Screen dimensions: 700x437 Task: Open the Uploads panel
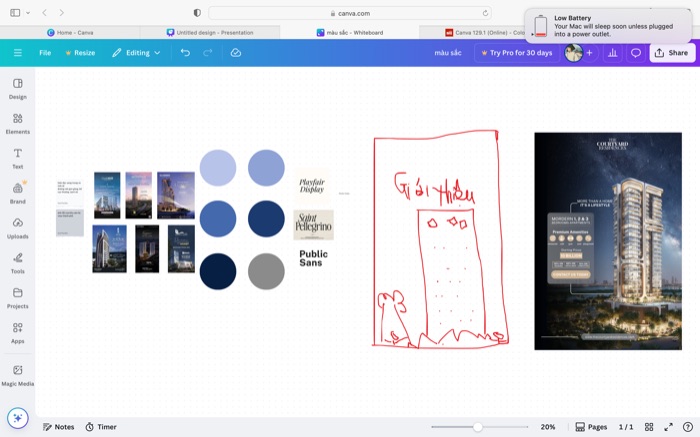[17, 228]
